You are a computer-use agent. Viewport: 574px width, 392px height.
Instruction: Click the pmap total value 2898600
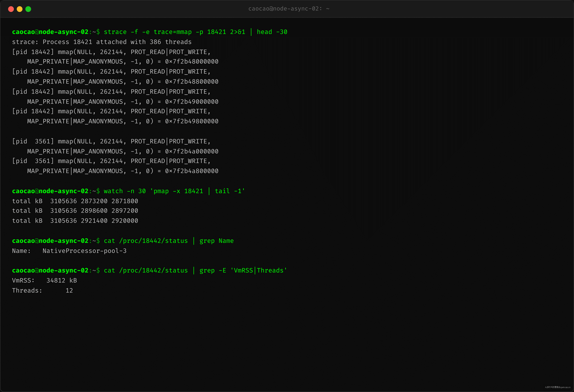[x=94, y=211]
